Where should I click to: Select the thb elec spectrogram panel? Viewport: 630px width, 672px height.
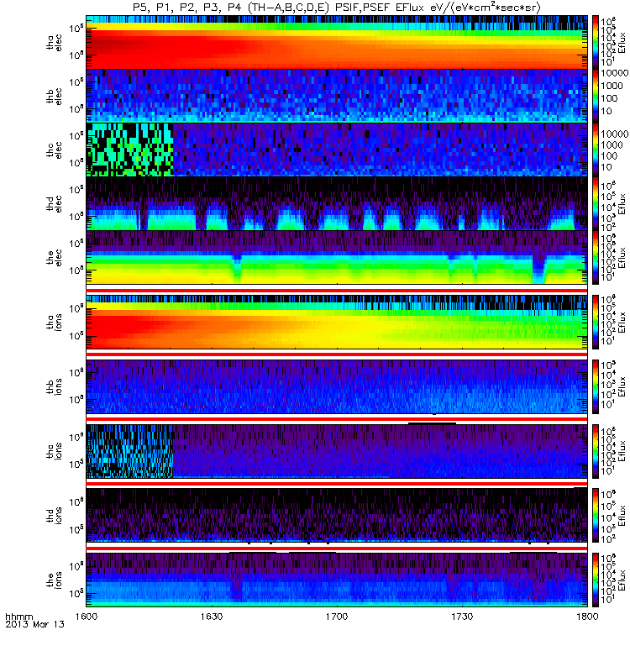coord(337,96)
